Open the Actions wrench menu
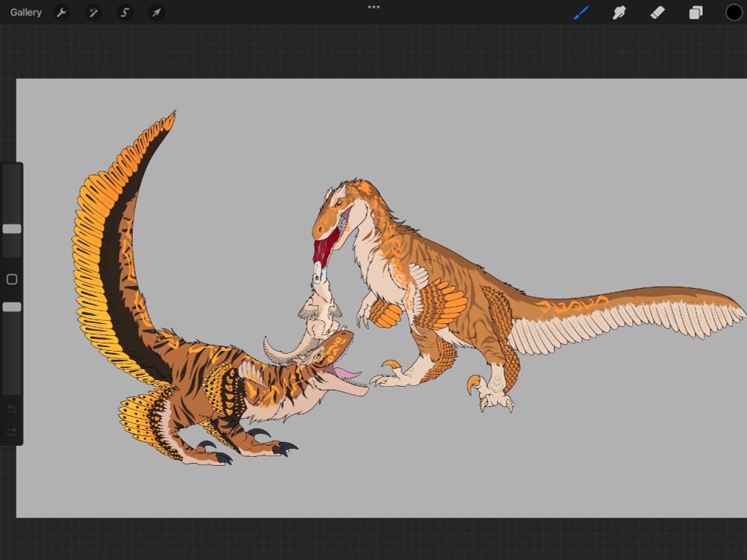The image size is (747, 560). coord(61,13)
